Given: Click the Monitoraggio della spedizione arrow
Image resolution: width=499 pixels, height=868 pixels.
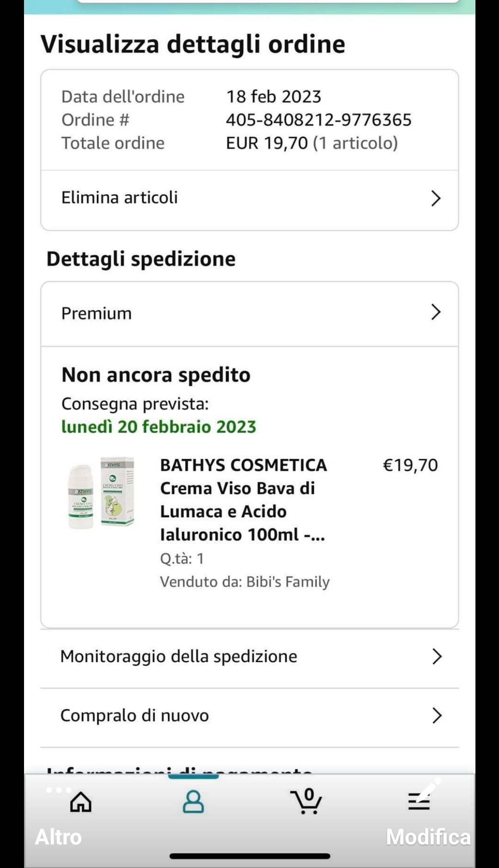Looking at the screenshot, I should [x=437, y=656].
